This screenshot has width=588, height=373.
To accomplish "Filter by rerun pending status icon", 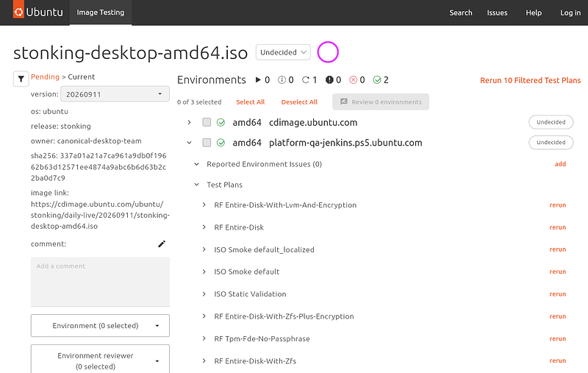I will point(306,80).
